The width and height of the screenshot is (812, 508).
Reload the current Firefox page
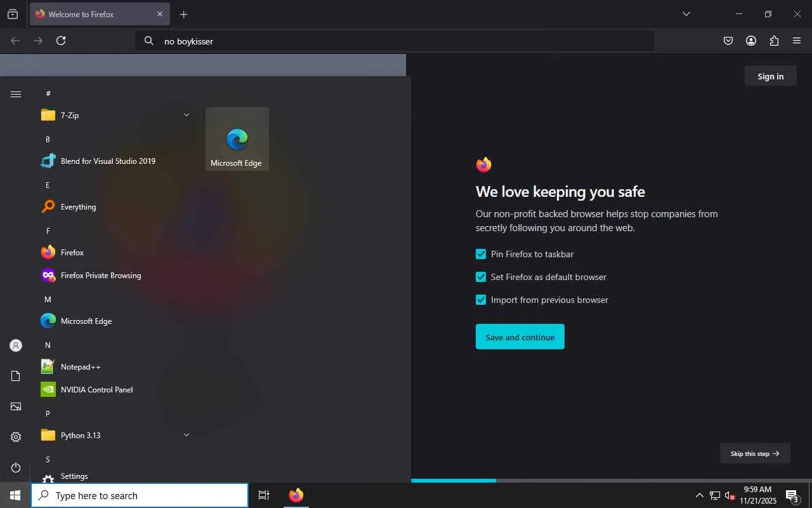tap(61, 41)
